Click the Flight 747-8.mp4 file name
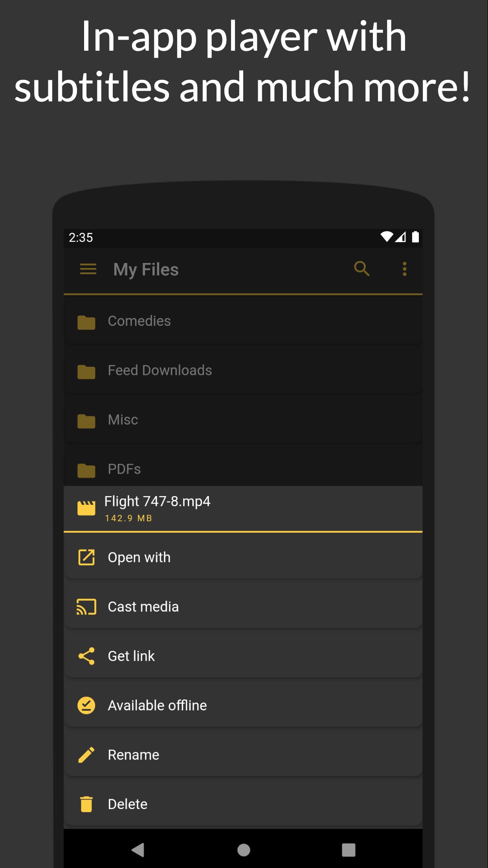 pyautogui.click(x=157, y=502)
